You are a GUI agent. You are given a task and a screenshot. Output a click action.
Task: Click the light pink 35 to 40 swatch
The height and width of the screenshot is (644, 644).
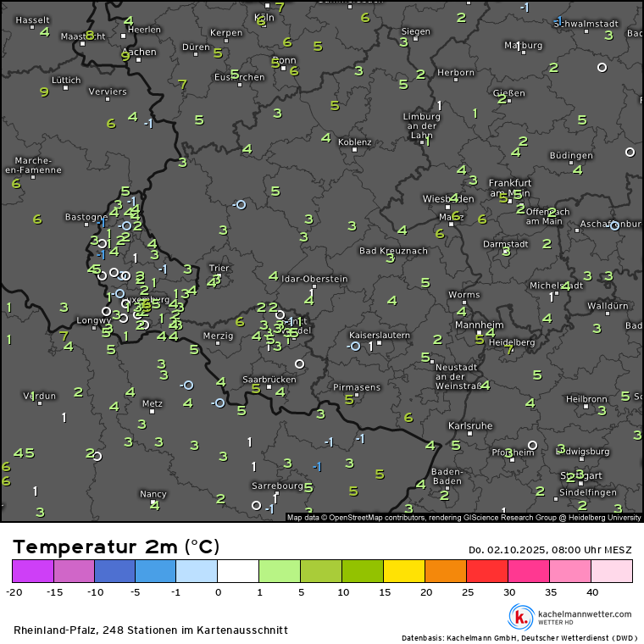[x=570, y=571]
